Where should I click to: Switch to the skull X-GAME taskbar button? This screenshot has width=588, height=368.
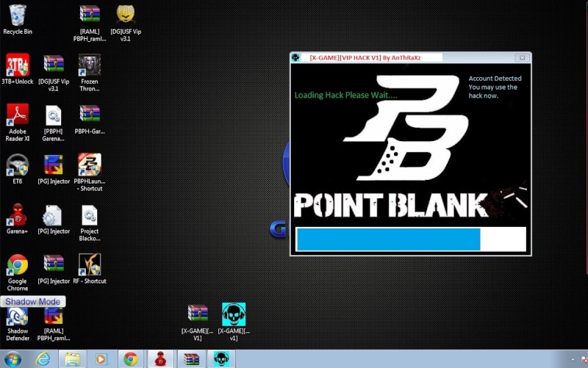coord(221,359)
